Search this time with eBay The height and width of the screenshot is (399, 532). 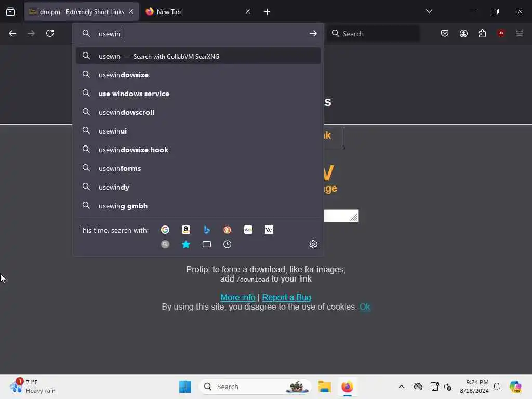coord(248,230)
